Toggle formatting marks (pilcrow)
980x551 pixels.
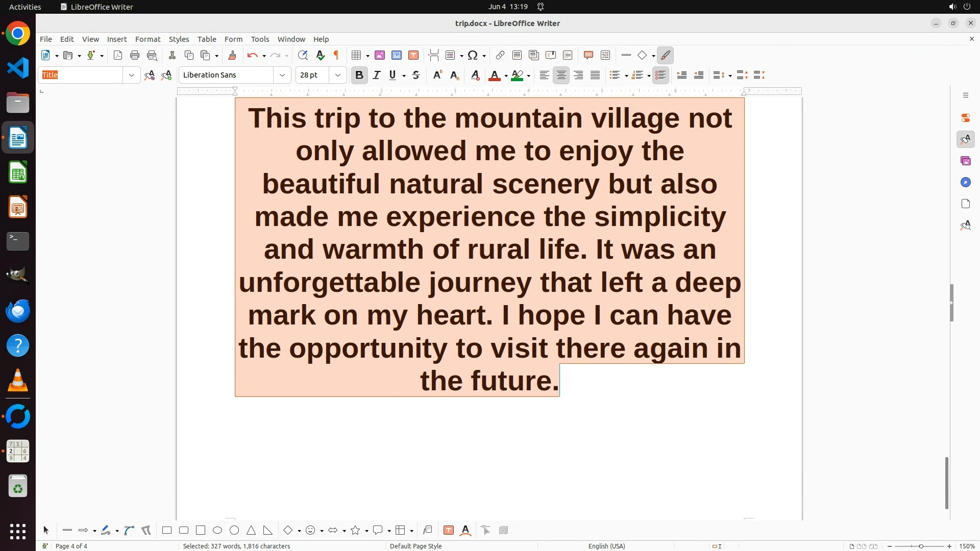[x=336, y=56]
